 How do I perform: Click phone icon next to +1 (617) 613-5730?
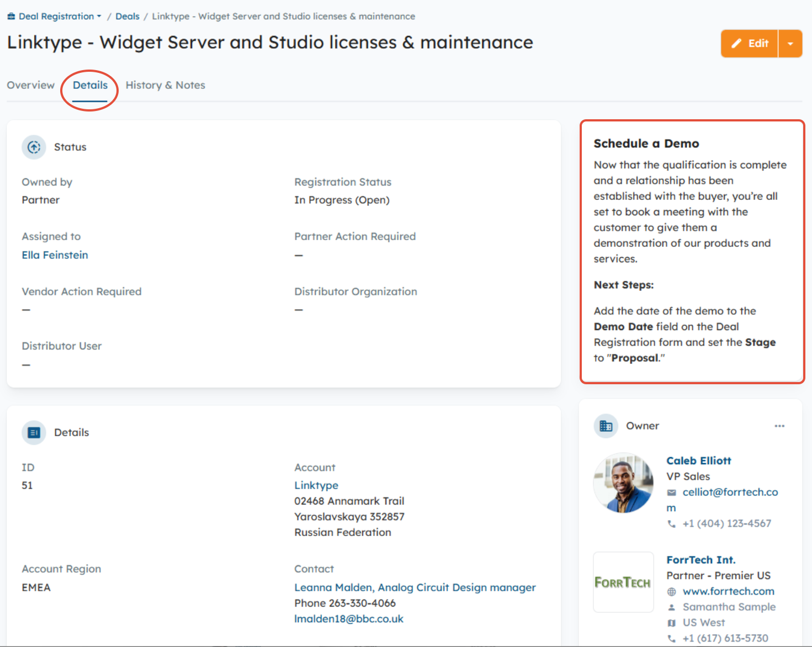pyautogui.click(x=672, y=639)
